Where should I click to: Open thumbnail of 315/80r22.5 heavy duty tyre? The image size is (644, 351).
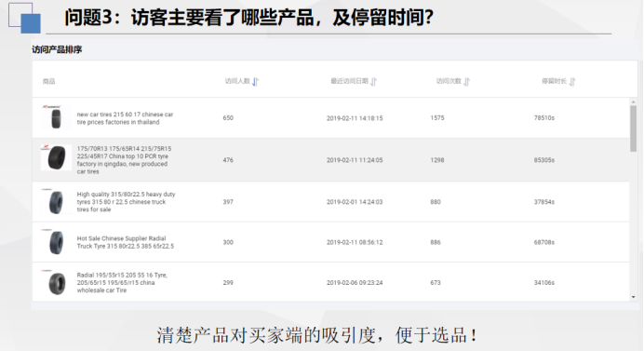coord(56,201)
